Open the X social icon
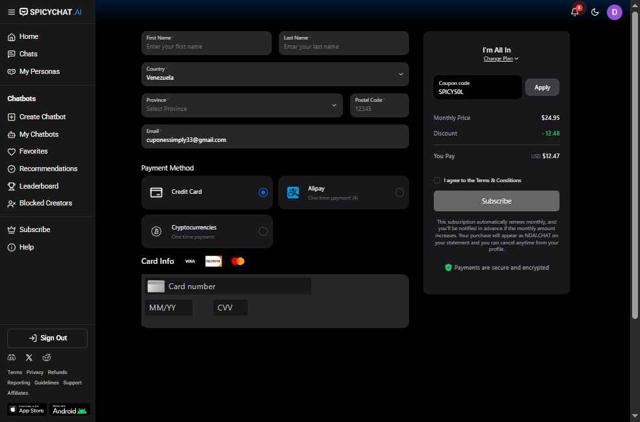Viewport: 640px width, 422px height. 29,358
